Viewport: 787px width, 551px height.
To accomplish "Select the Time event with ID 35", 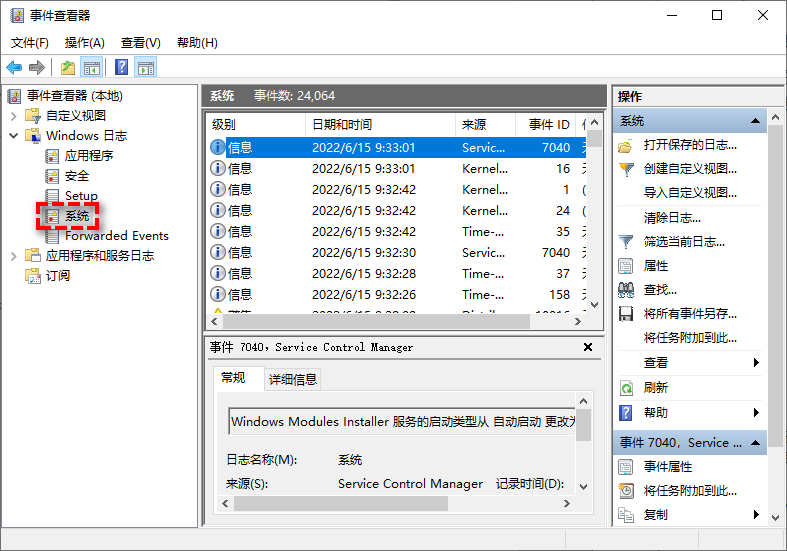I will 397,232.
